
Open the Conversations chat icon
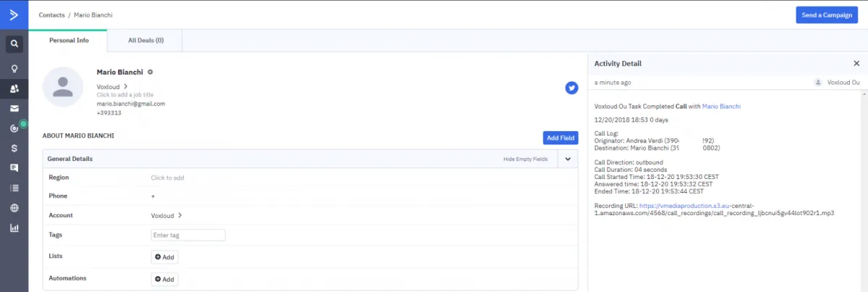tap(14, 168)
